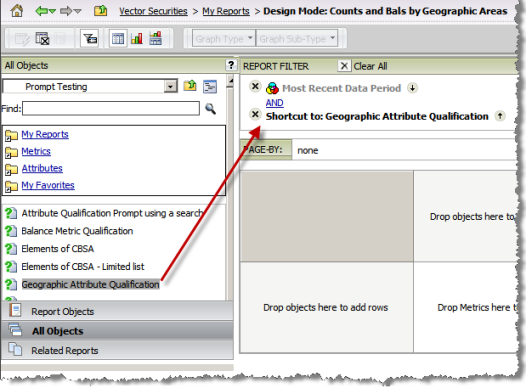Click the object browser vertical scrollbar
Viewport: 526px width, 388px height.
click(230, 188)
